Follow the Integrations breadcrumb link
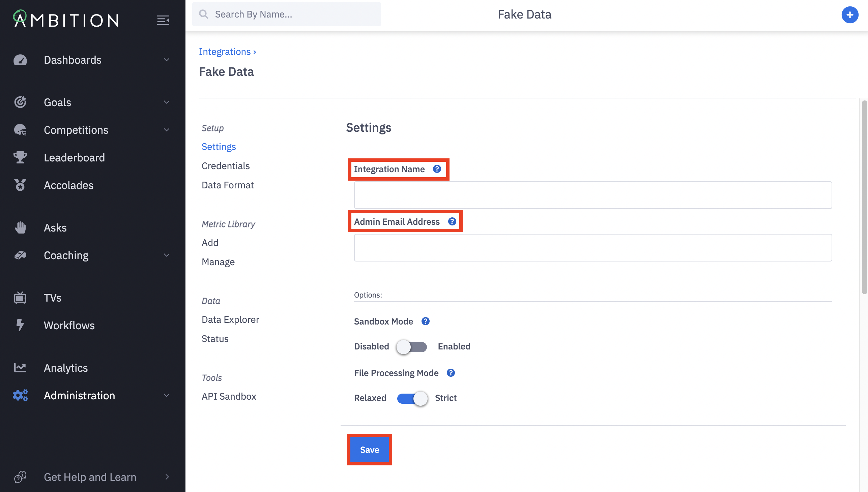 point(225,52)
